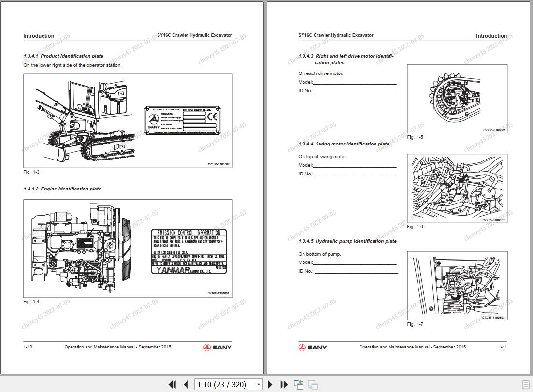Click the ID No. line under swing motor section
533x392 pixels.
click(x=347, y=174)
